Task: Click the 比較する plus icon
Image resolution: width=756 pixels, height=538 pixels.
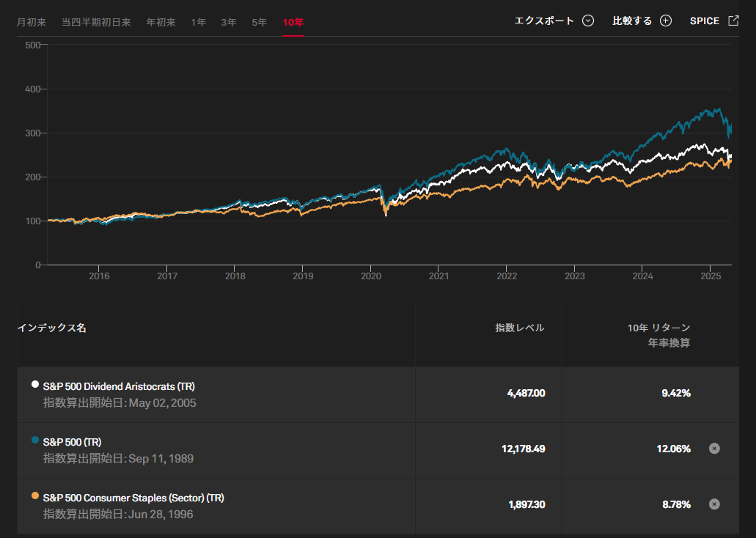Action: click(x=666, y=21)
